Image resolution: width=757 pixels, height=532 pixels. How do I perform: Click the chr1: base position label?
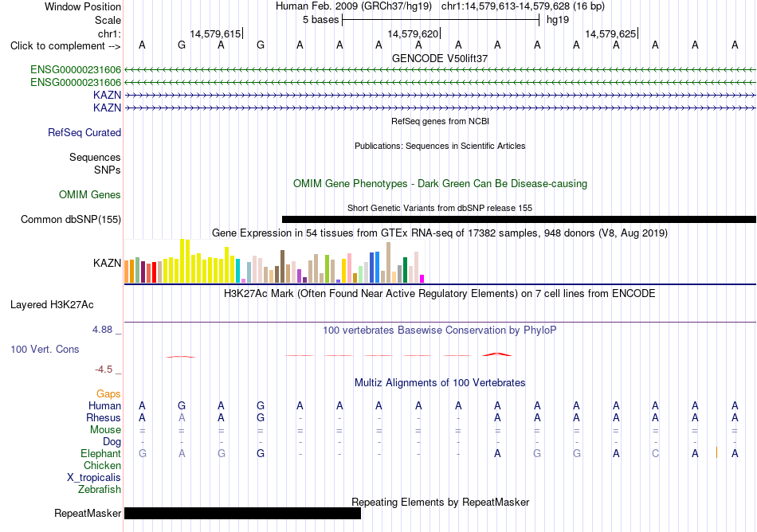109,33
